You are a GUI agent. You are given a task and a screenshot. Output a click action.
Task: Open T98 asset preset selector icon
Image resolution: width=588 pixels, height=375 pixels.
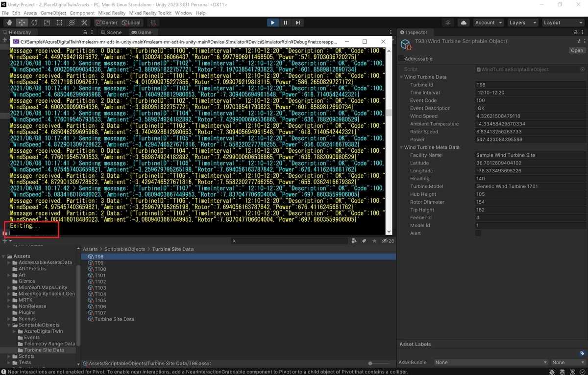click(x=578, y=42)
